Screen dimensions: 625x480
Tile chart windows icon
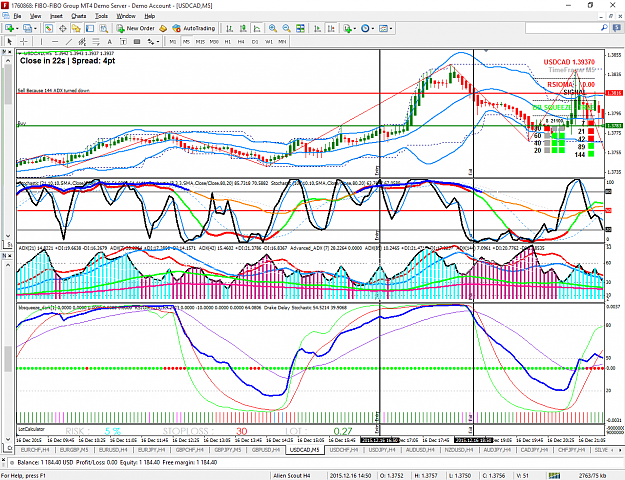(x=300, y=28)
